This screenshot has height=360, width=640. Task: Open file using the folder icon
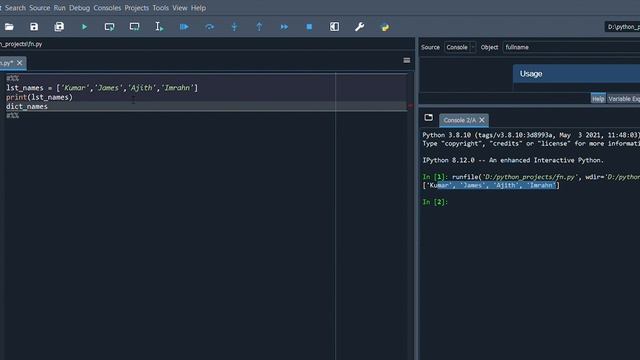(9, 27)
